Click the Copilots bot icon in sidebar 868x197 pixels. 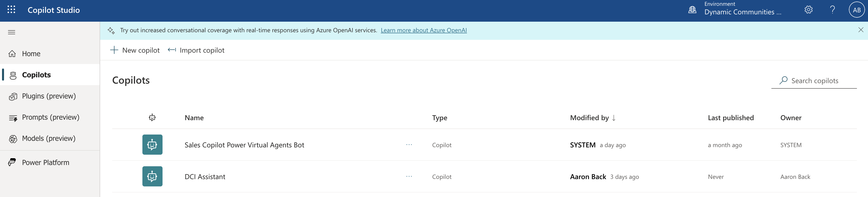(x=13, y=75)
